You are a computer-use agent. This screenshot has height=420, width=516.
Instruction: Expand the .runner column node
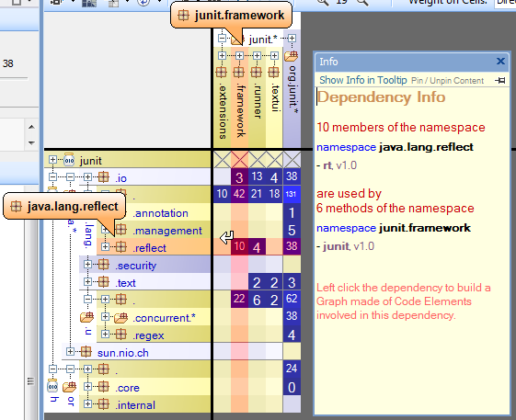(x=257, y=55)
